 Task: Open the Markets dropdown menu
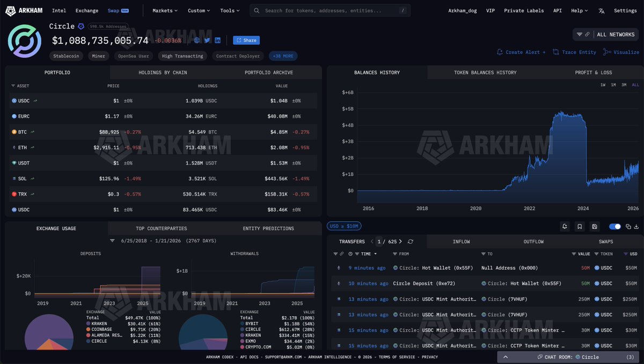click(165, 11)
